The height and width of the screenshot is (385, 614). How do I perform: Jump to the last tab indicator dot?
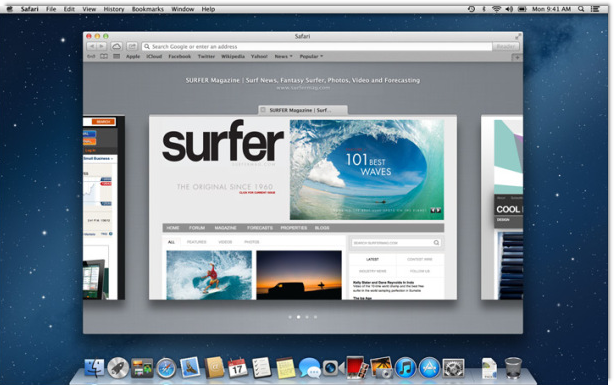315,317
